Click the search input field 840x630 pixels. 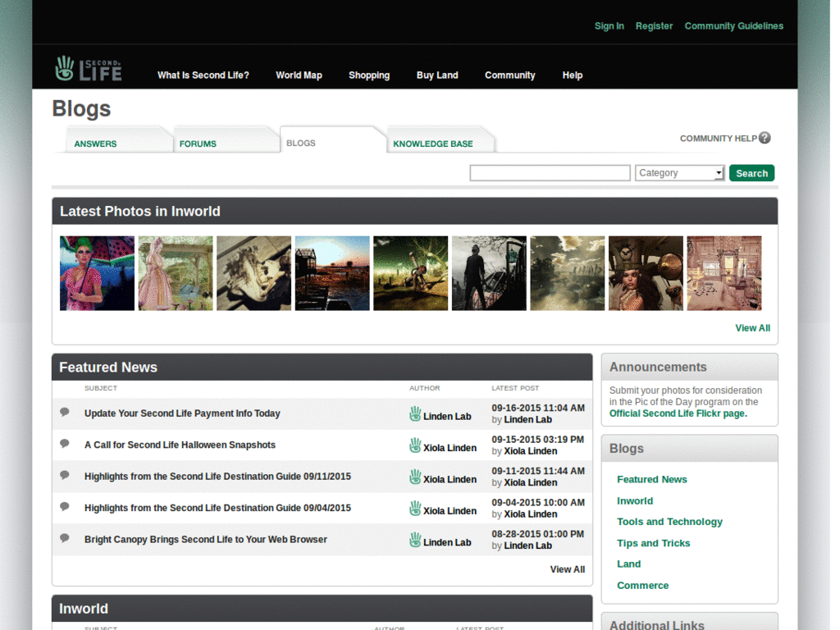tap(550, 172)
